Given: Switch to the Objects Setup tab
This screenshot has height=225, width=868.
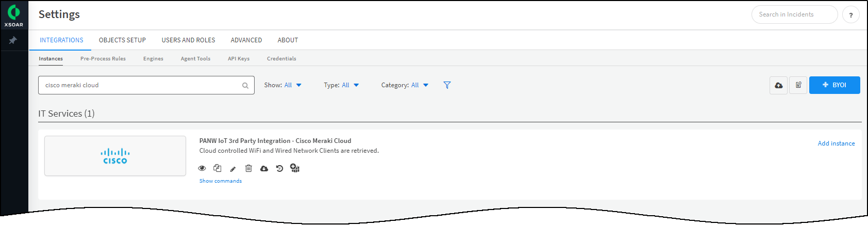Looking at the screenshot, I should pos(122,40).
